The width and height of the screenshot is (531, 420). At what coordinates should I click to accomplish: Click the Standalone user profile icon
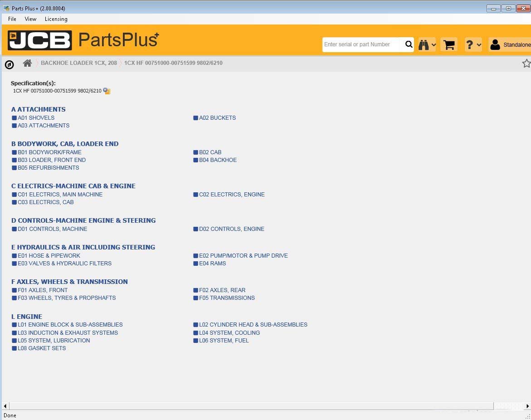[x=495, y=44]
